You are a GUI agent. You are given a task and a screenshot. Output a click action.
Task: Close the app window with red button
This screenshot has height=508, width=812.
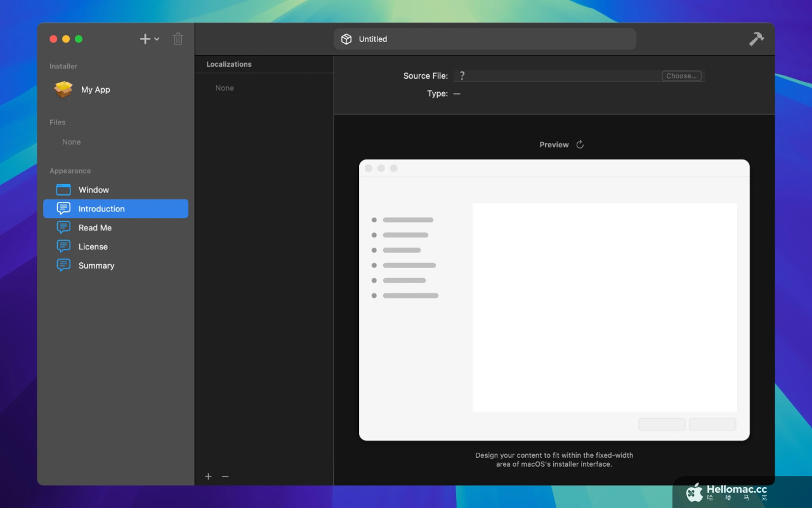coord(53,39)
